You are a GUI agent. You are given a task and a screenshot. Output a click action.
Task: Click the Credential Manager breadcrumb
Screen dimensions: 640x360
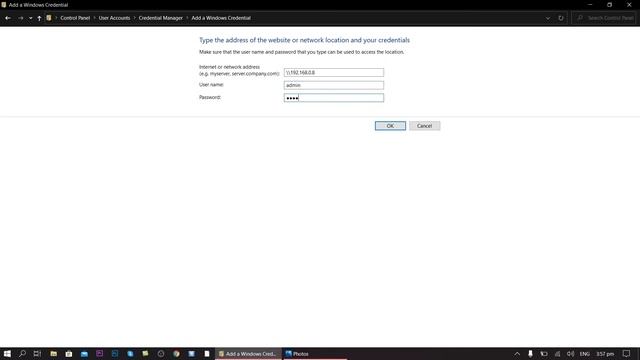point(161,18)
